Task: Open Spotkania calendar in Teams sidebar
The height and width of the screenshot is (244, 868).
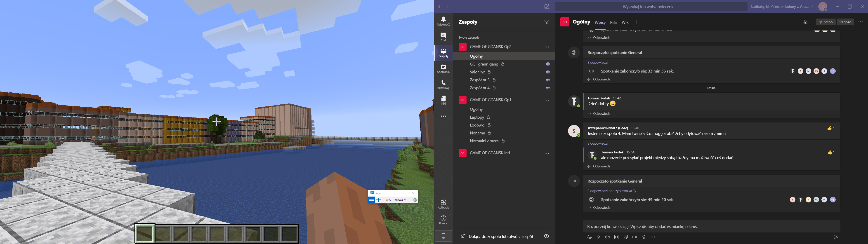Action: coord(443,69)
